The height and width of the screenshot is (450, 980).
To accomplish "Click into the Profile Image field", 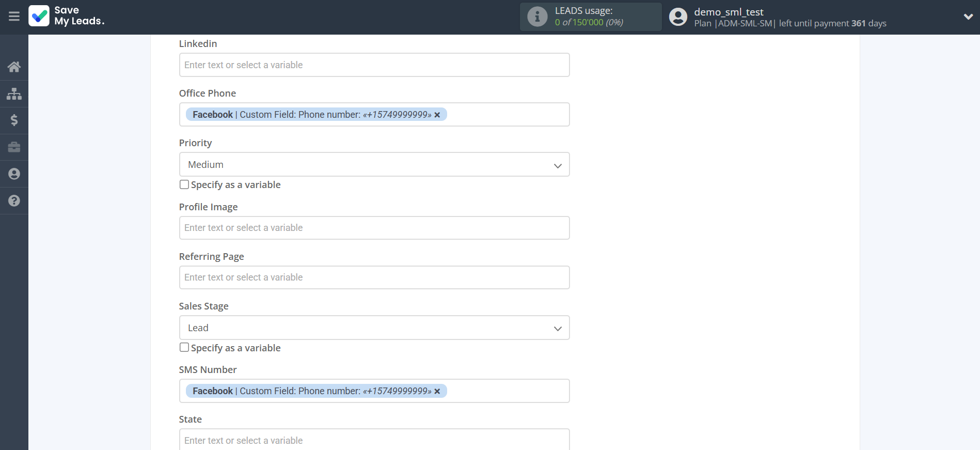I will (x=374, y=228).
